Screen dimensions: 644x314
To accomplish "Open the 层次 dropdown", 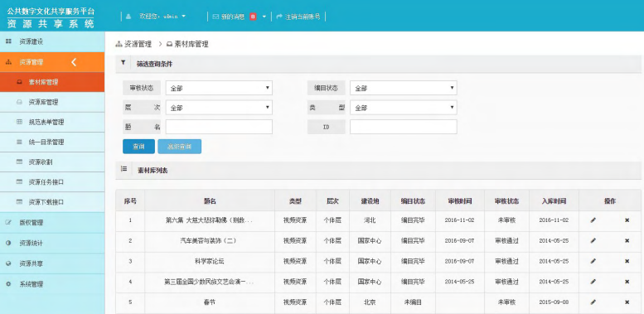I will coord(219,108).
